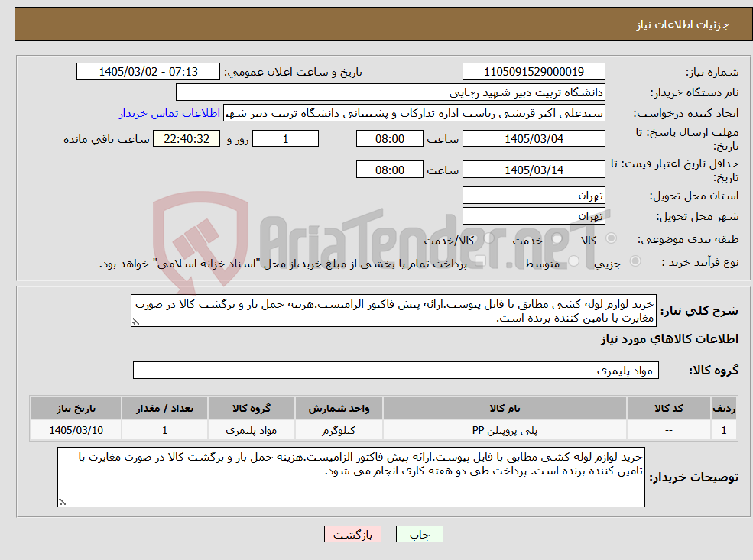
Task: Click label شماره نیاز
Action: click(x=712, y=73)
